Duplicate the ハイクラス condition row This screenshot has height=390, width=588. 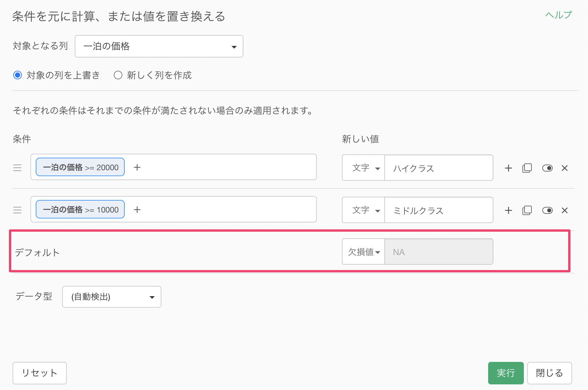tap(527, 168)
